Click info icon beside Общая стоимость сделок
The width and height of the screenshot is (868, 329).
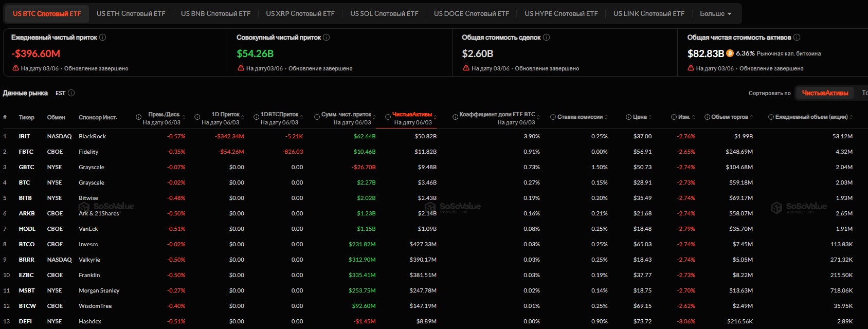[x=547, y=38]
